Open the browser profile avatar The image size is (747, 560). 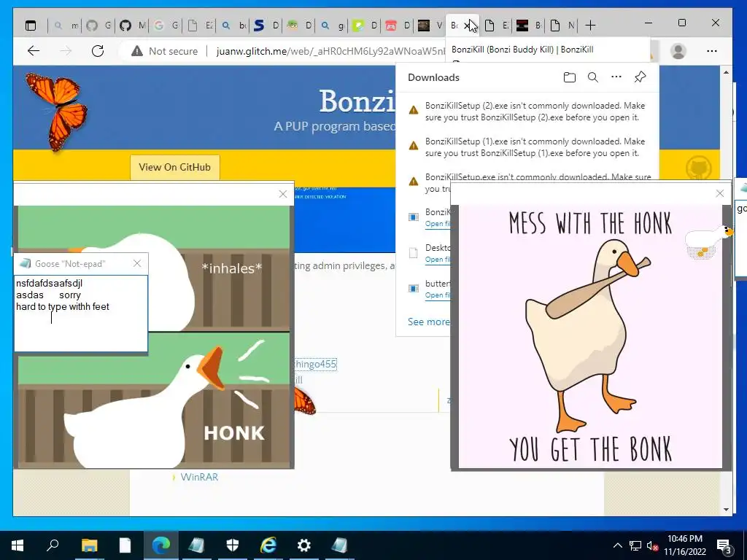click(x=678, y=51)
